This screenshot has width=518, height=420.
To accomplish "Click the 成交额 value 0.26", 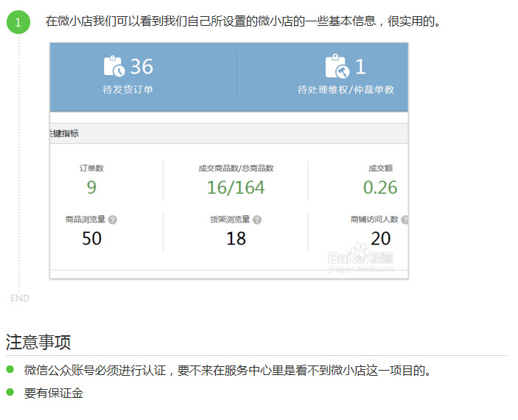I will click(x=380, y=187).
